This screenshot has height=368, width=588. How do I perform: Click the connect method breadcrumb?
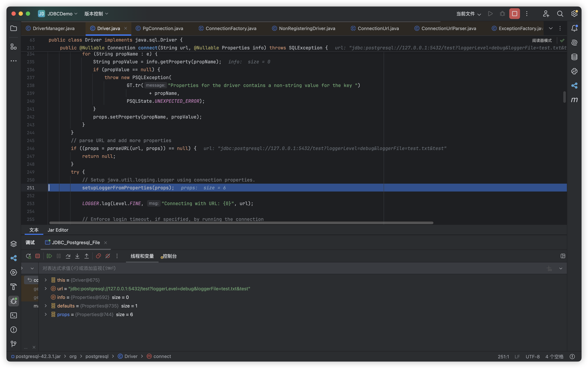tap(159, 356)
